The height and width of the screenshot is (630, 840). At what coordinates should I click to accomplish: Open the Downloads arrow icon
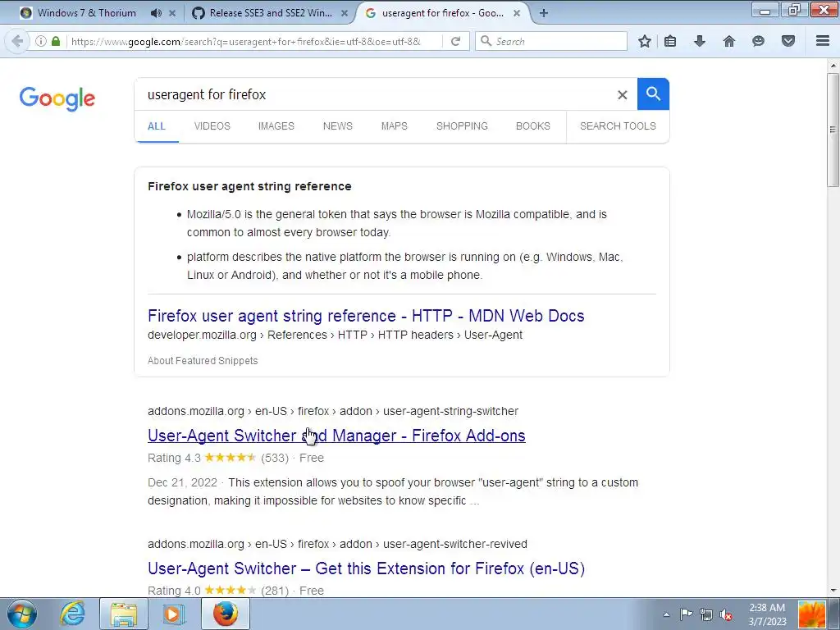[700, 41]
